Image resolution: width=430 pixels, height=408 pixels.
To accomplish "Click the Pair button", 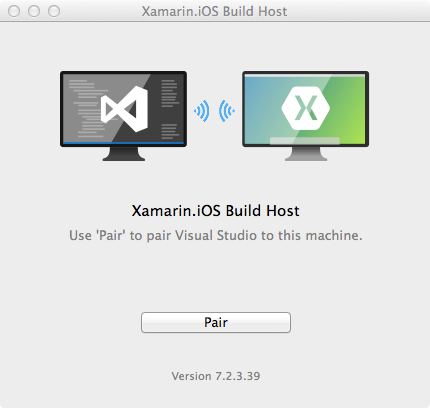I will point(216,322).
